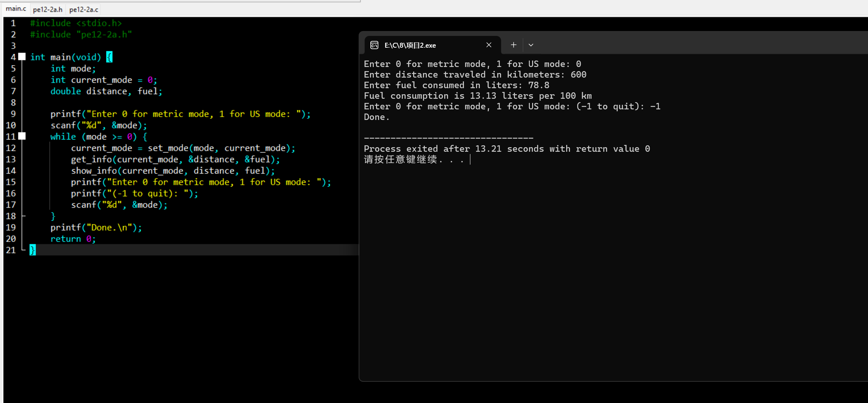Click the console icon on terminal tab
This screenshot has width=868, height=403.
click(x=374, y=45)
